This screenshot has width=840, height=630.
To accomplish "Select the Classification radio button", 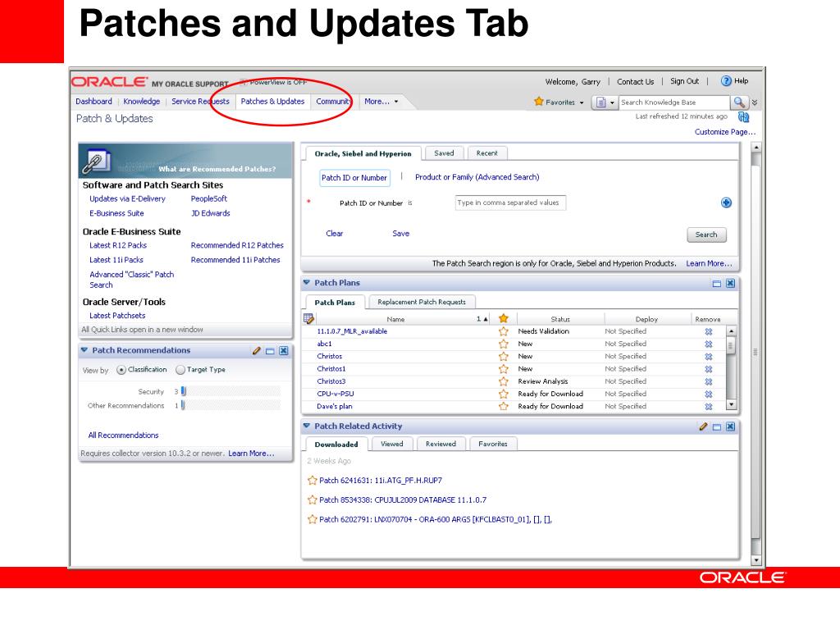I will tap(121, 370).
